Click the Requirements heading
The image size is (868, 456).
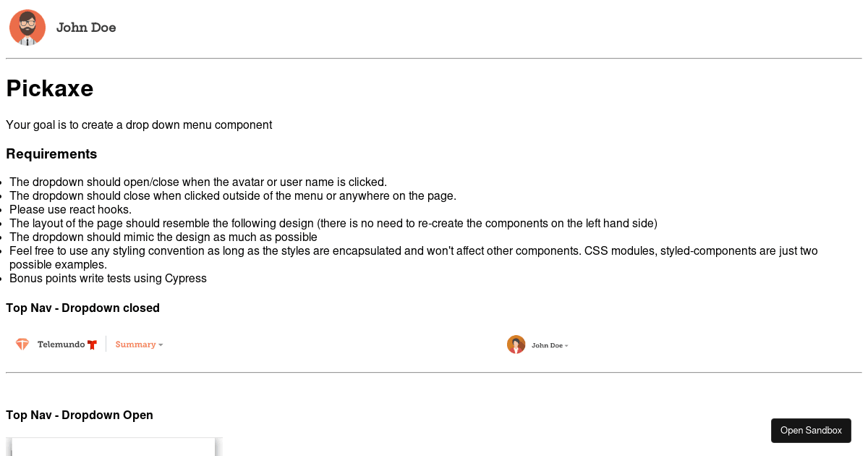[x=51, y=154]
